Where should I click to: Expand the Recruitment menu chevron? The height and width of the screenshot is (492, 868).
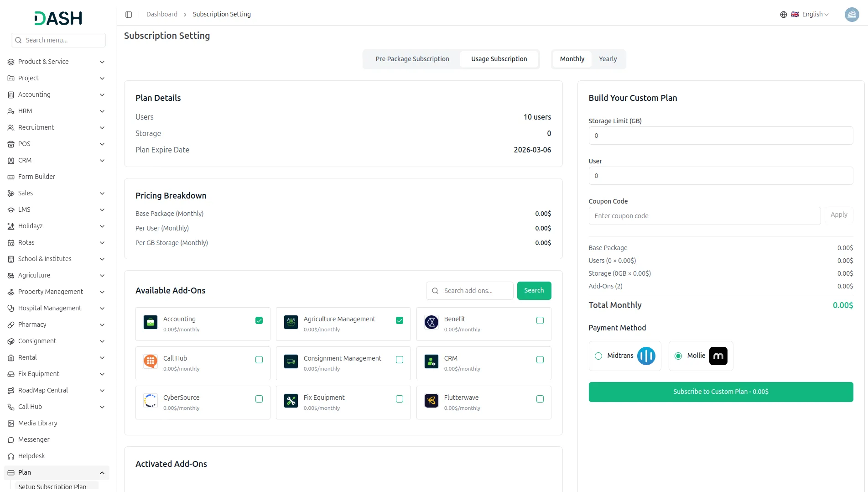102,128
